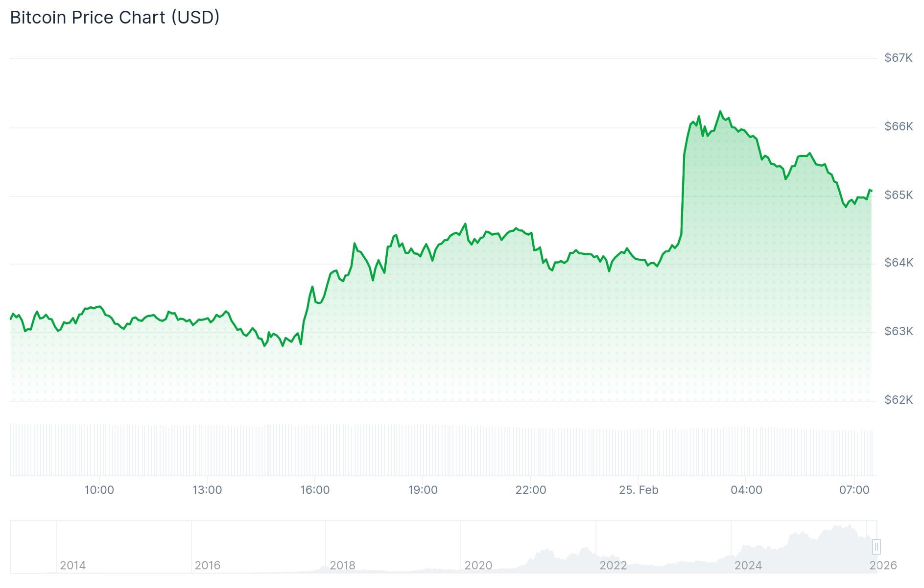The image size is (924, 588).
Task: Click the $62K y-axis label
Action: [x=898, y=400]
